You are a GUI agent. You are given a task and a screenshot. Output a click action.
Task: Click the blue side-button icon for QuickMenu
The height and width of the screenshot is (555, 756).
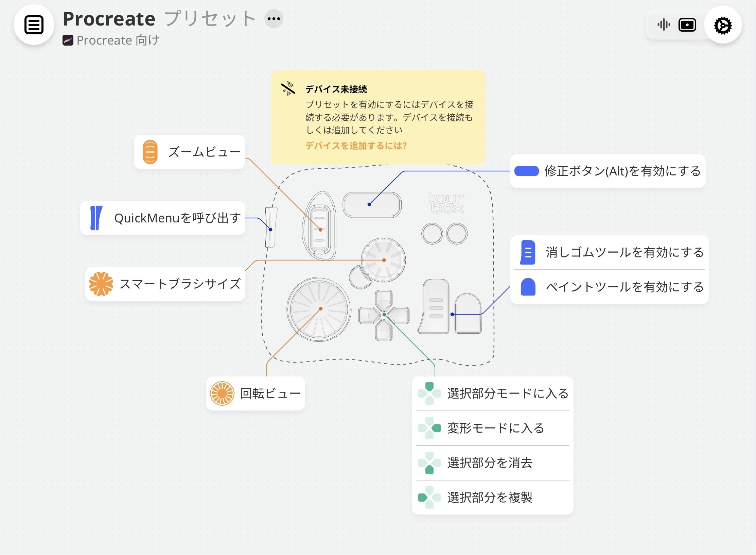tap(96, 218)
